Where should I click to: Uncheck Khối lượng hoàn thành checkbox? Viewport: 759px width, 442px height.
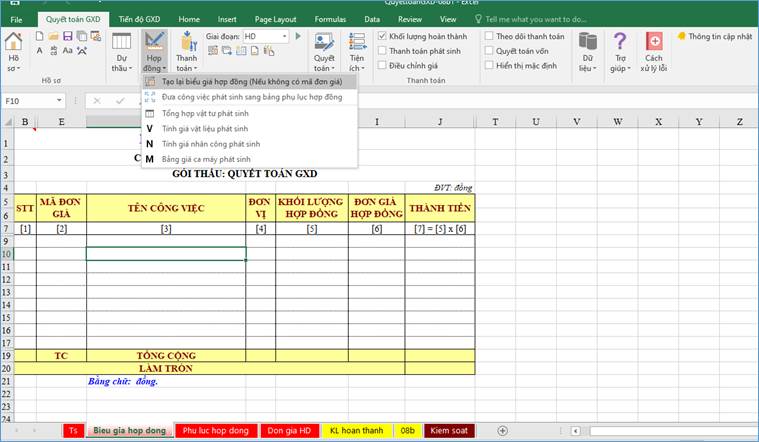coord(382,37)
